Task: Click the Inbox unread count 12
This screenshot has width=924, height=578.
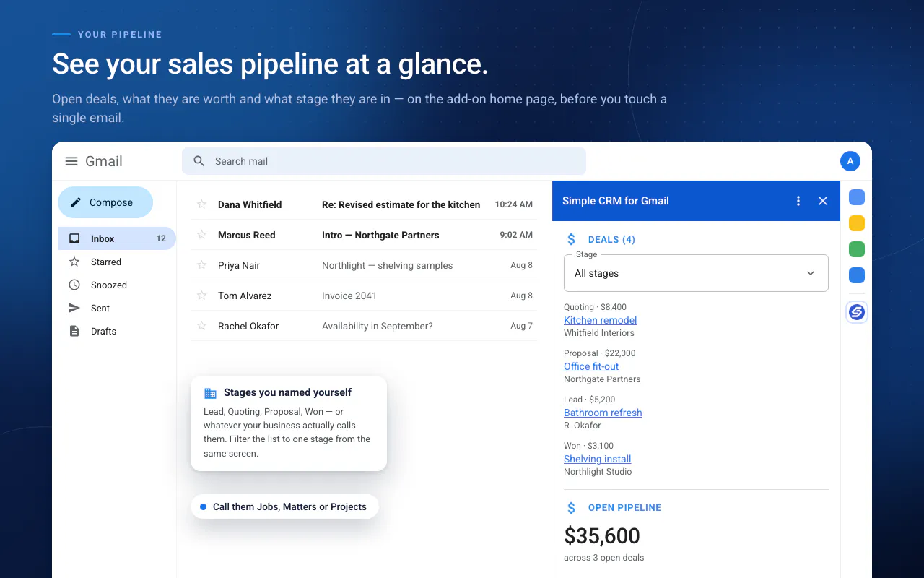Action: pyautogui.click(x=161, y=238)
